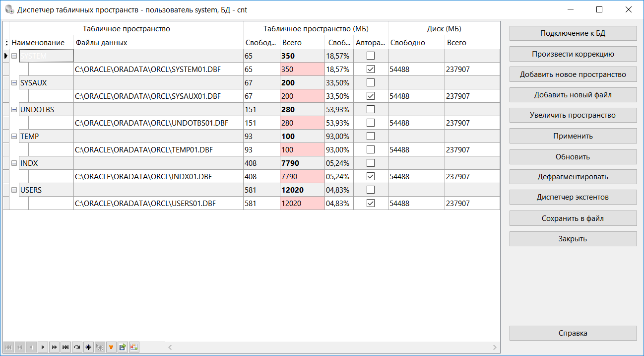Click the Дефрагментировать button
The width and height of the screenshot is (644, 356).
(573, 177)
